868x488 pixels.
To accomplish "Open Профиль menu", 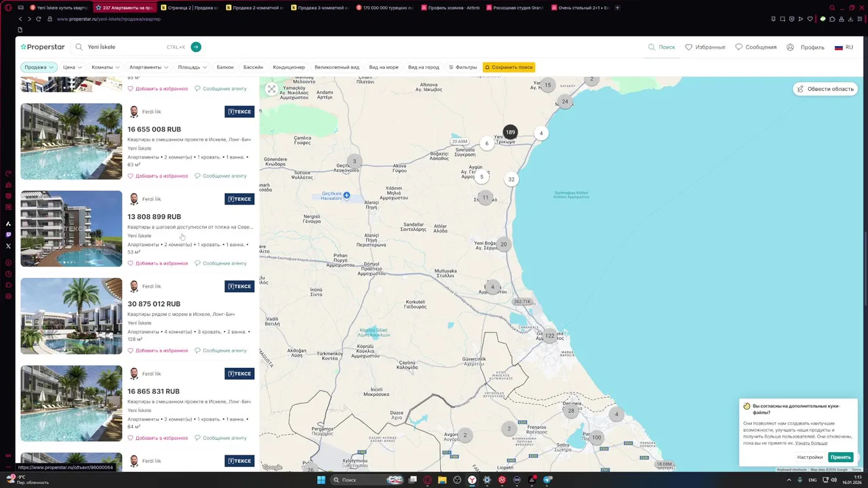I will click(x=806, y=47).
